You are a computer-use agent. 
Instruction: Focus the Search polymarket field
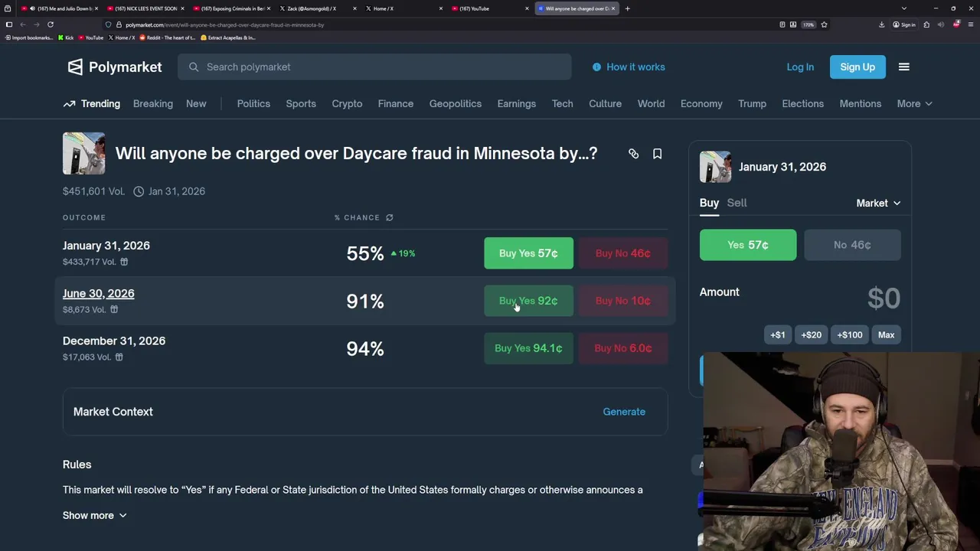point(374,67)
